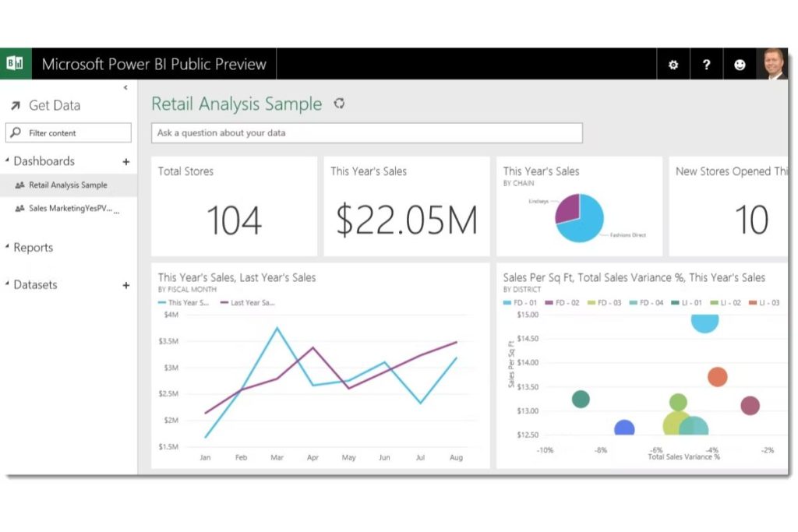Screen dimensions: 798x532
Task: Click the BY CHAIN subtitle
Action: coord(518,183)
